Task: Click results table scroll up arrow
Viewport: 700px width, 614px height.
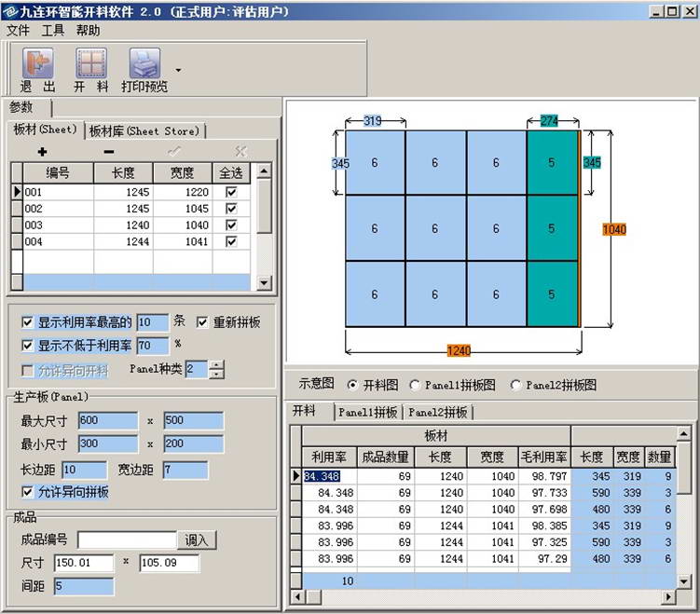Action: coord(683,433)
